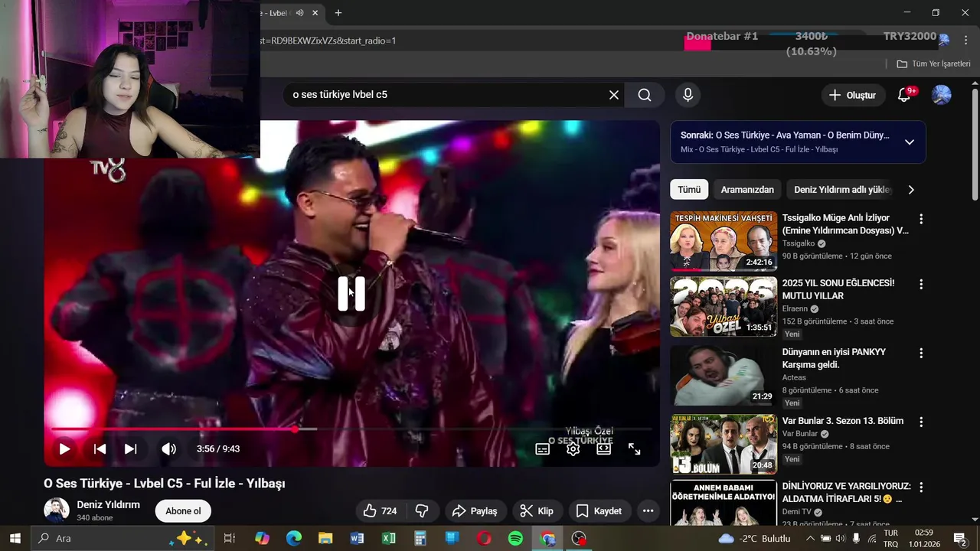Share the video via Paylaş

pos(475,511)
